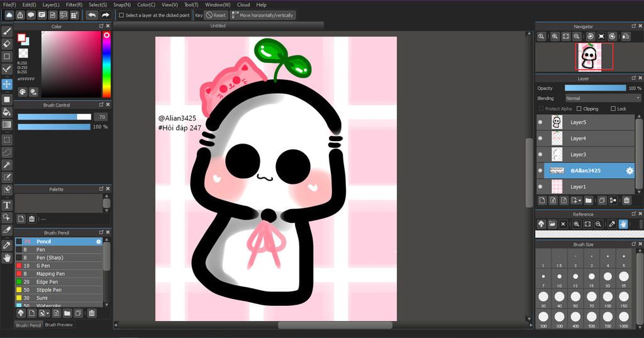The height and width of the screenshot is (338, 644).
Task: Click the Navigator canvas thumbnail
Action: click(589, 57)
